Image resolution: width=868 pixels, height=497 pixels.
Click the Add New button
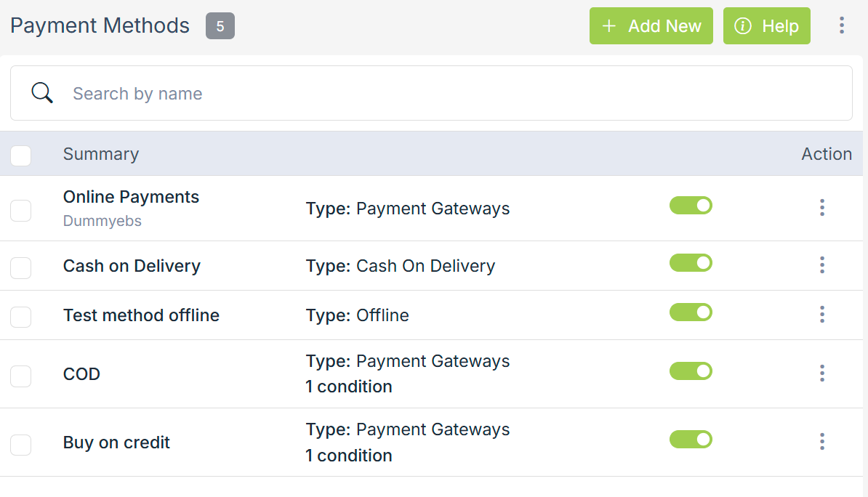651,26
